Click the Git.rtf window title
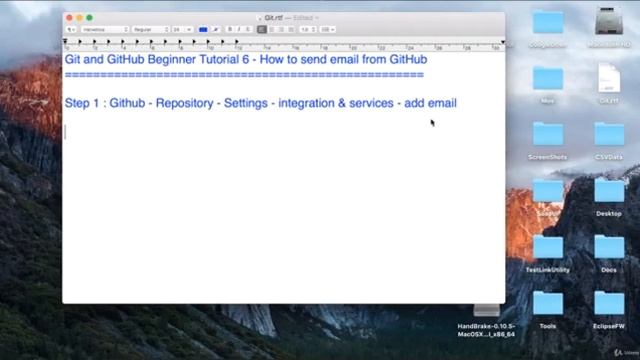Viewport: 640px width, 360px height. click(x=273, y=18)
